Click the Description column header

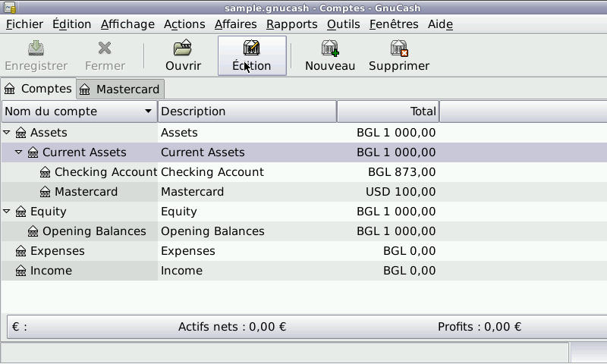[x=247, y=111]
